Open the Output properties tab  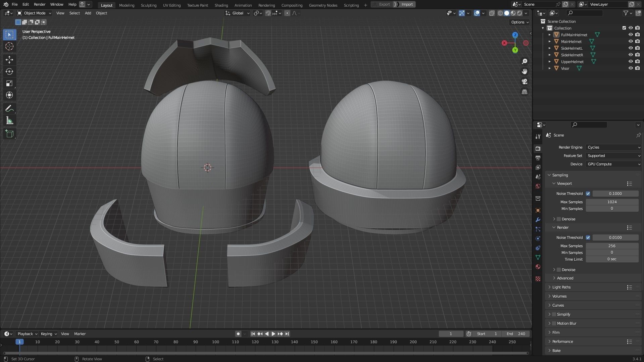pyautogui.click(x=538, y=158)
